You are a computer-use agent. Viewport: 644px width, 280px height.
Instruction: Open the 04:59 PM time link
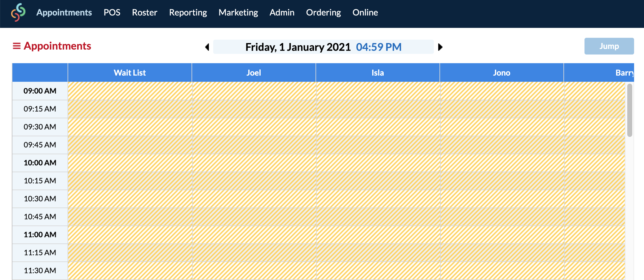tap(379, 47)
